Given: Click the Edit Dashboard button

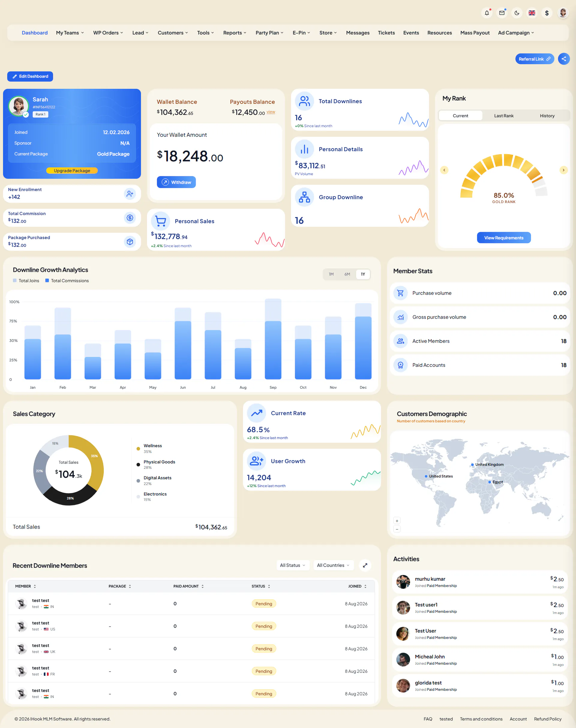Looking at the screenshot, I should point(30,76).
